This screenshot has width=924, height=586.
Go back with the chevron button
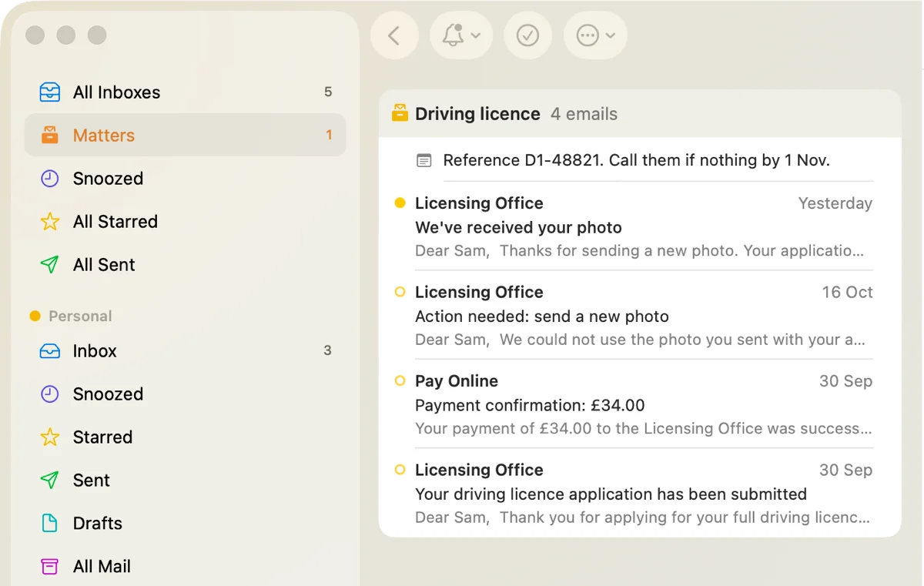click(394, 35)
